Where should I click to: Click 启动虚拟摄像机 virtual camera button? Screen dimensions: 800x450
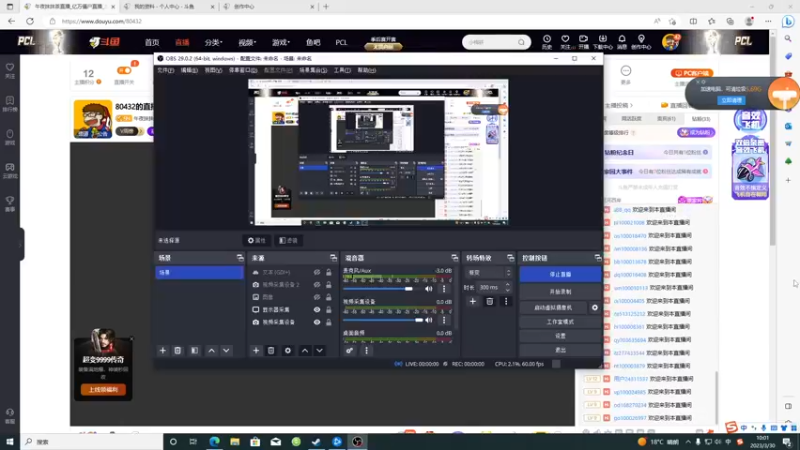click(553, 308)
